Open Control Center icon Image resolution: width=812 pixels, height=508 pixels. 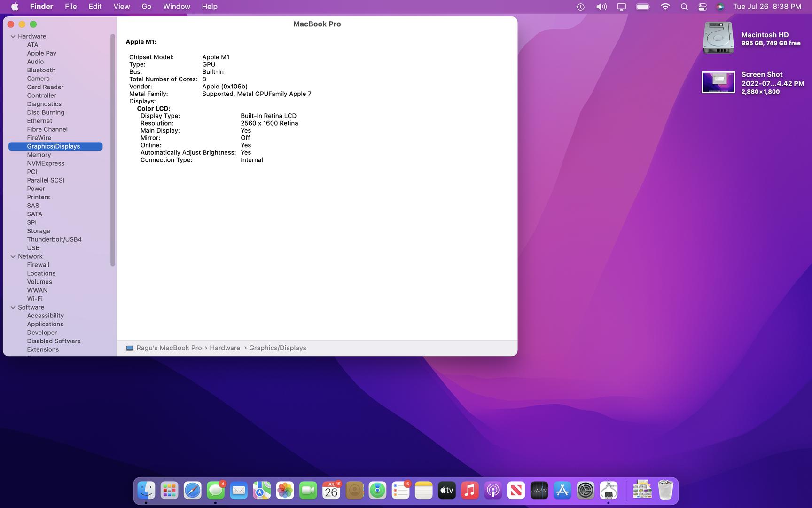pyautogui.click(x=703, y=7)
